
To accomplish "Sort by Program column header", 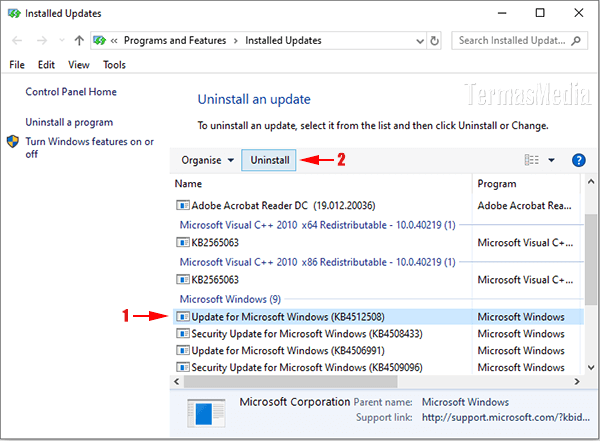I will (x=497, y=184).
